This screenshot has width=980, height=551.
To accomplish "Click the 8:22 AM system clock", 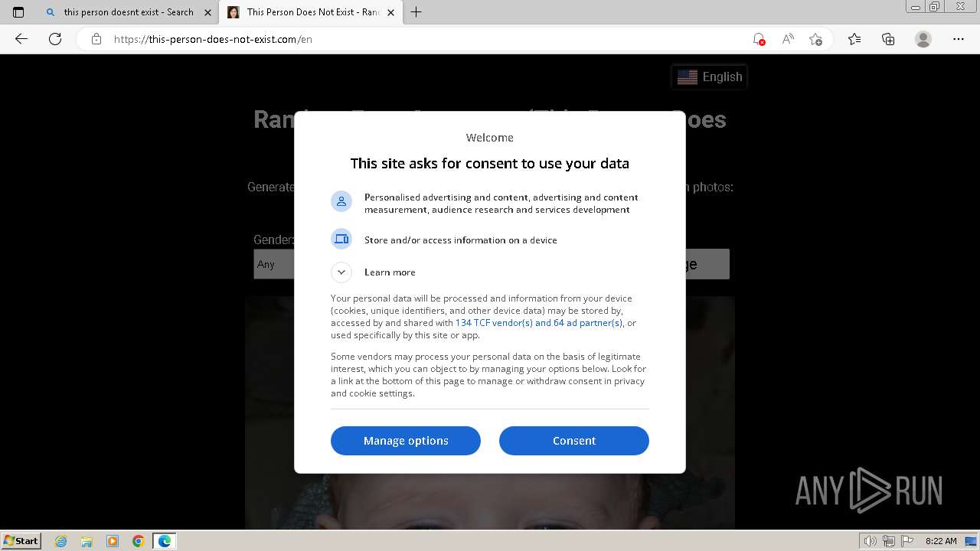I will pyautogui.click(x=941, y=541).
